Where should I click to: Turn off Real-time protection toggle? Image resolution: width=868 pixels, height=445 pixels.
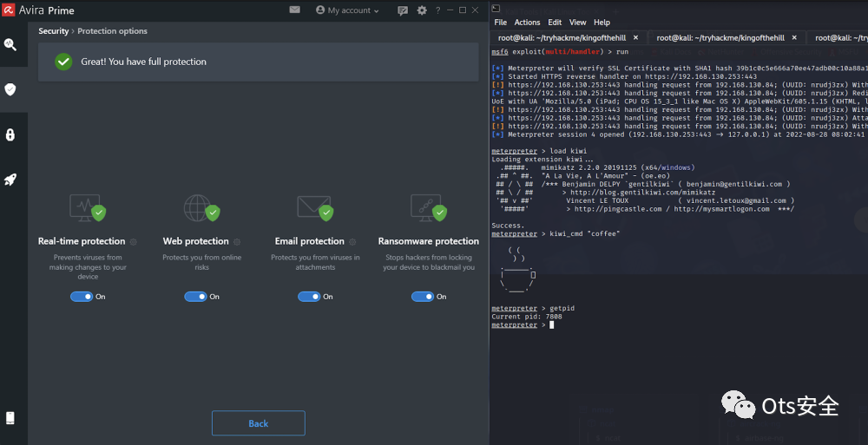point(82,297)
